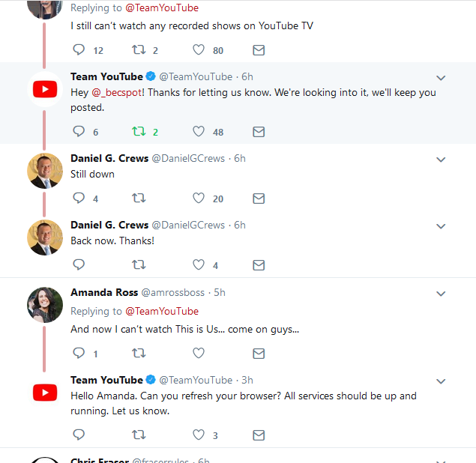The width and height of the screenshot is (476, 463).
Task: Expand options menu on 'Still down' tweet
Action: 441,160
